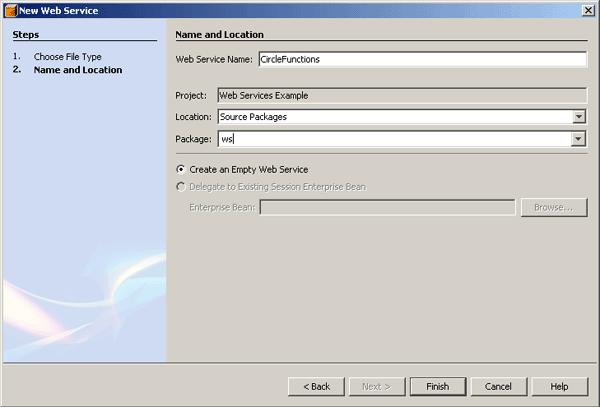
Task: Open Help for this wizard
Action: (x=559, y=387)
